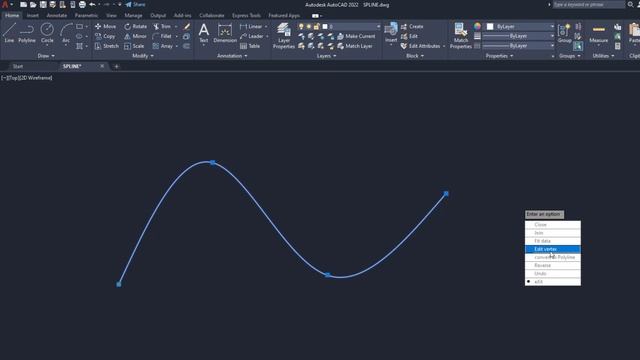This screenshot has height=360, width=640.
Task: Click the Stretch tool
Action: point(107,46)
